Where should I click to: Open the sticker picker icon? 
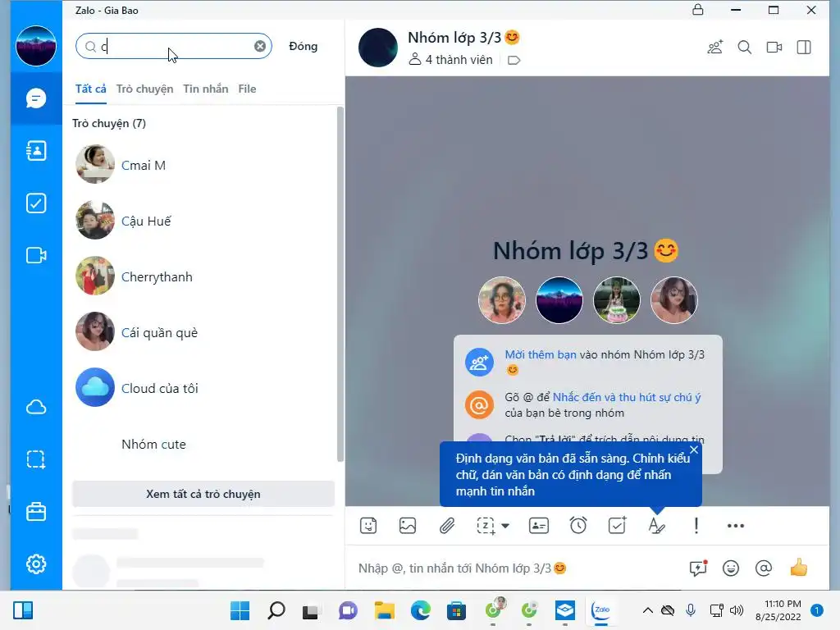tap(368, 526)
